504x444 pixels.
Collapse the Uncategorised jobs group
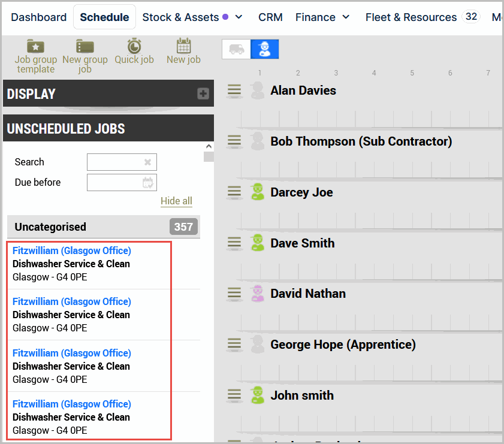point(104,227)
